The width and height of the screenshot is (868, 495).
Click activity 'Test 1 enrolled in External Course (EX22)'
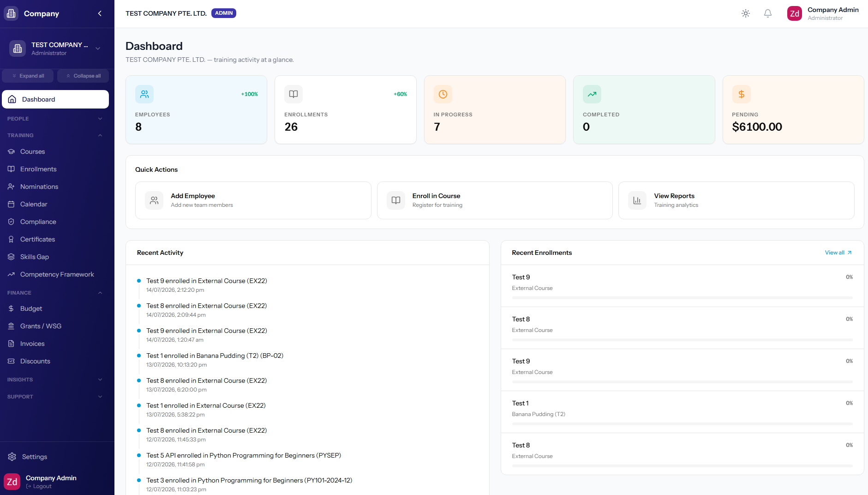[x=206, y=405]
